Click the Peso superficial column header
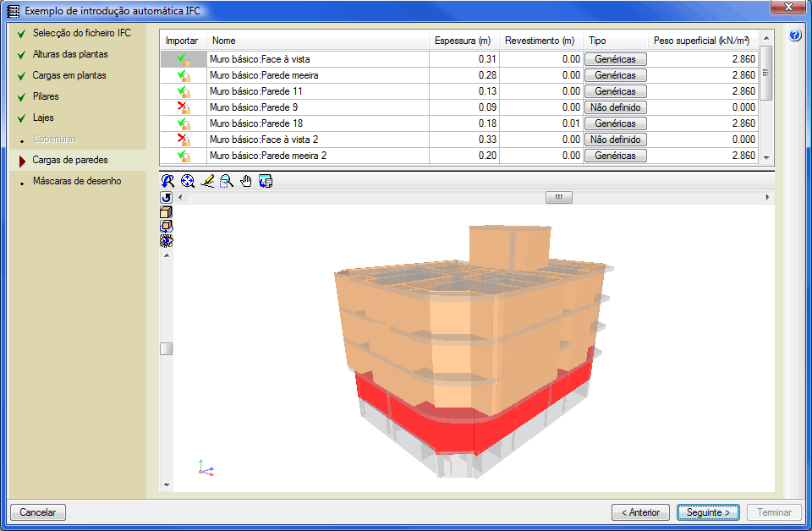The height and width of the screenshot is (531, 812). click(703, 41)
